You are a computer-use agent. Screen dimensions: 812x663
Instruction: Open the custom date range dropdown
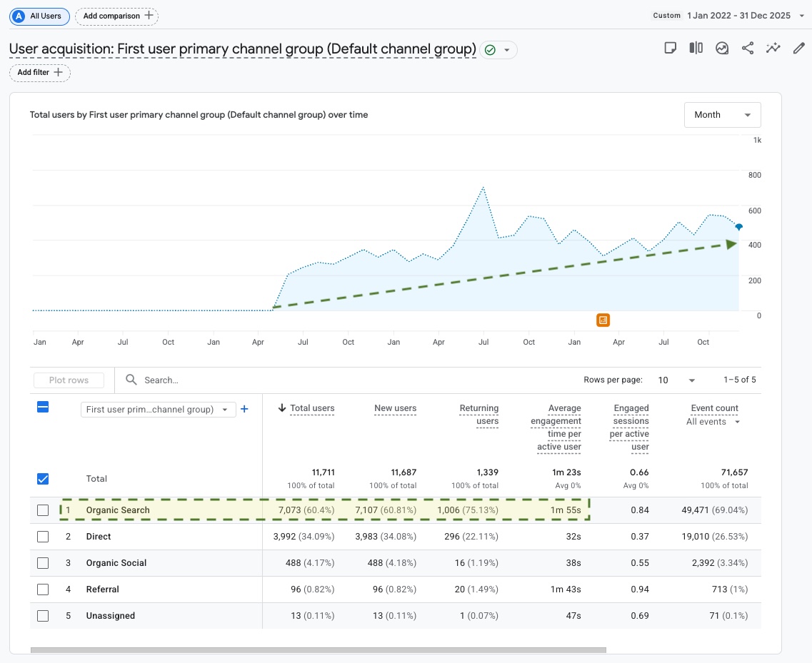coord(801,16)
